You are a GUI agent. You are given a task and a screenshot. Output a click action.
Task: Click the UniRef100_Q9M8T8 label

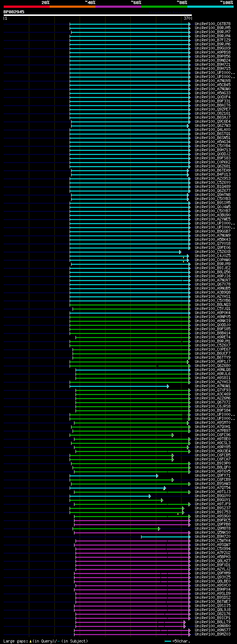[x=213, y=529]
